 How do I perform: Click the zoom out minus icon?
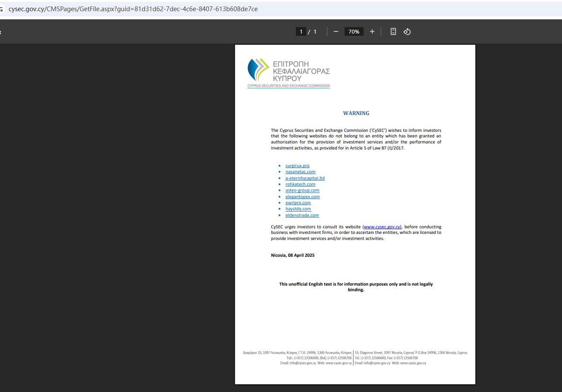pyautogui.click(x=336, y=31)
